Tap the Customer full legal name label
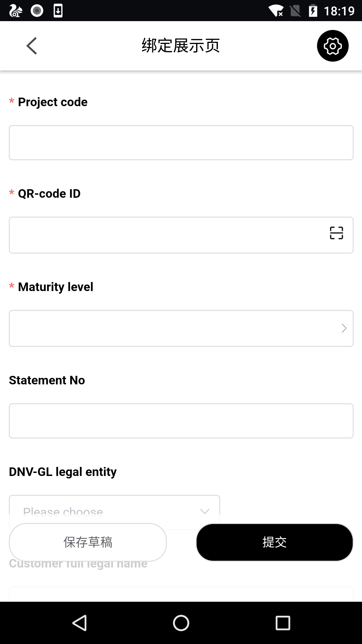The width and height of the screenshot is (362, 644). tap(78, 563)
